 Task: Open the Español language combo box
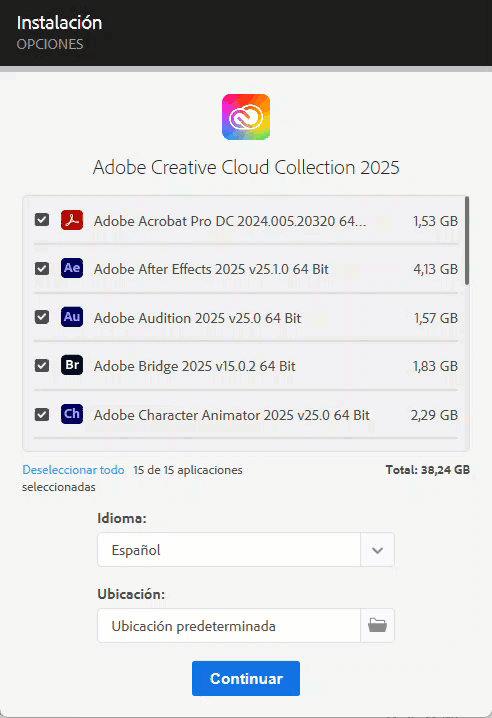click(x=246, y=550)
